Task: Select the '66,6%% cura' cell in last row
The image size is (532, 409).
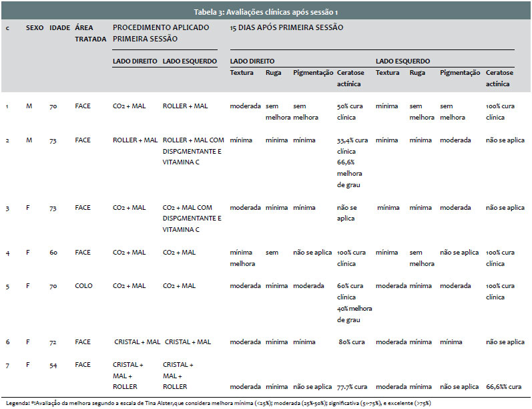Action: click(505, 387)
